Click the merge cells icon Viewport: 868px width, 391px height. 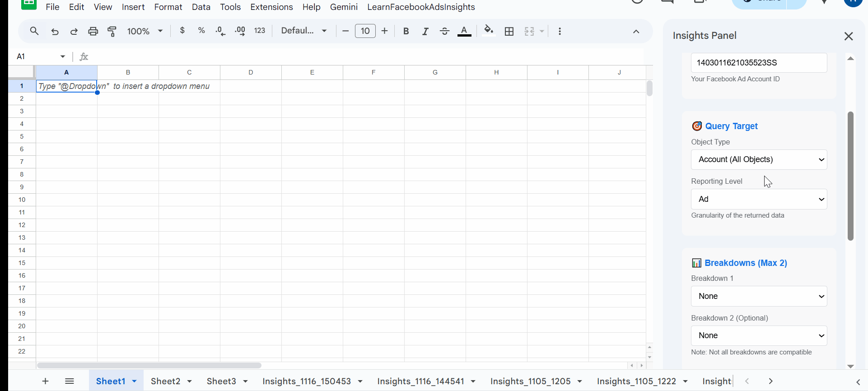529,31
